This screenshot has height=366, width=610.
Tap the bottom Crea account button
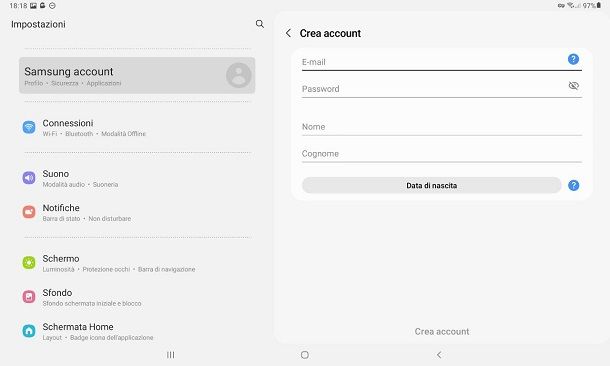coord(442,331)
